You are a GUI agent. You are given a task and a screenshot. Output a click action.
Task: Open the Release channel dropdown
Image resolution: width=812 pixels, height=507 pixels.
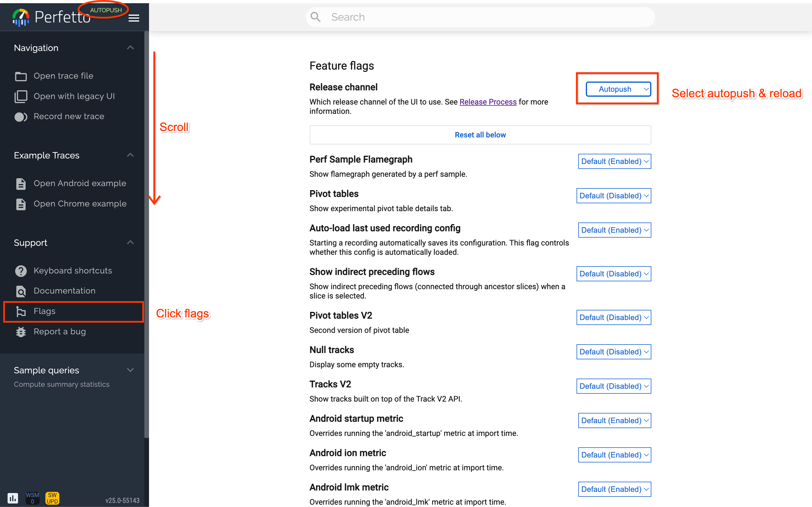pos(618,89)
